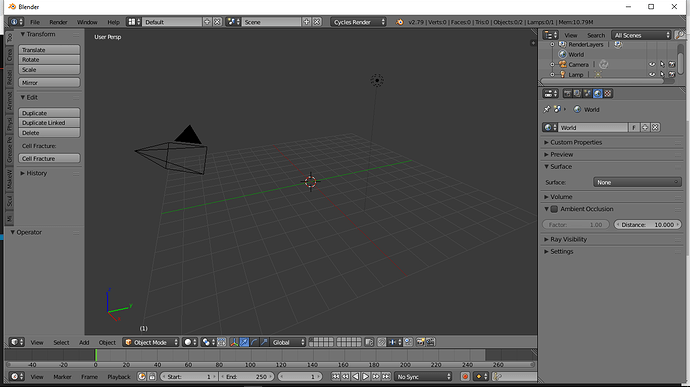Open the Cycles Render engine dropdown
The width and height of the screenshot is (690, 387).
pos(359,22)
